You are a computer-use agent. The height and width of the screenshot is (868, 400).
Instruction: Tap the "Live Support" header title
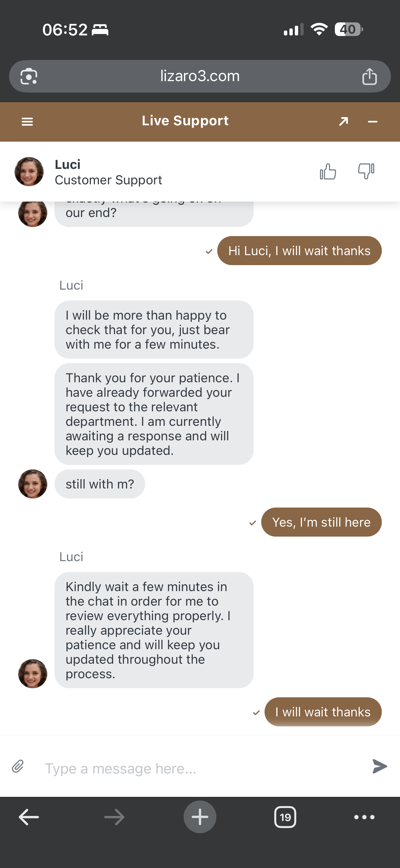coord(185,121)
